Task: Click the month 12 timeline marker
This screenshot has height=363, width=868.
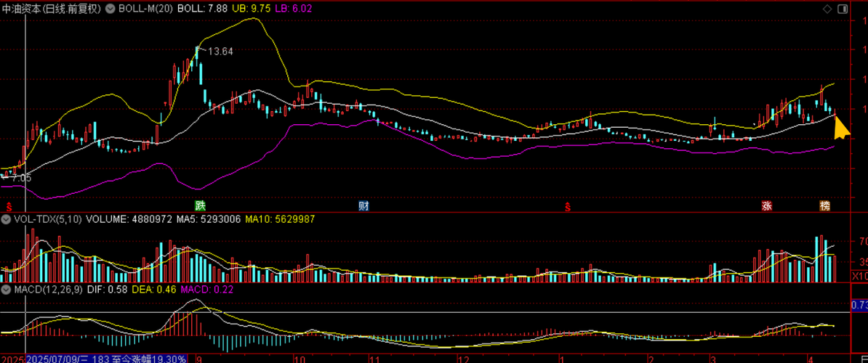Action: (x=464, y=359)
